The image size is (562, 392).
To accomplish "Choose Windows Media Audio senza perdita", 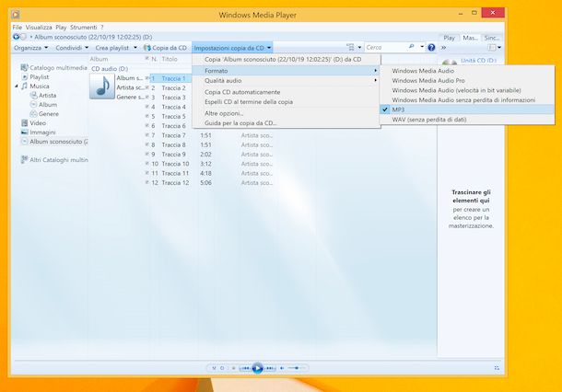I will point(467,100).
